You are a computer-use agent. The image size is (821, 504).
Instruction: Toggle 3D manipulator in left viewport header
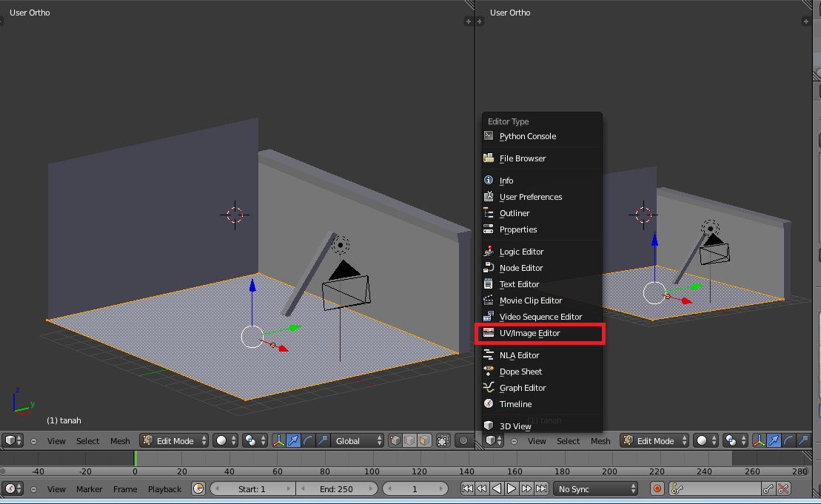tap(279, 440)
